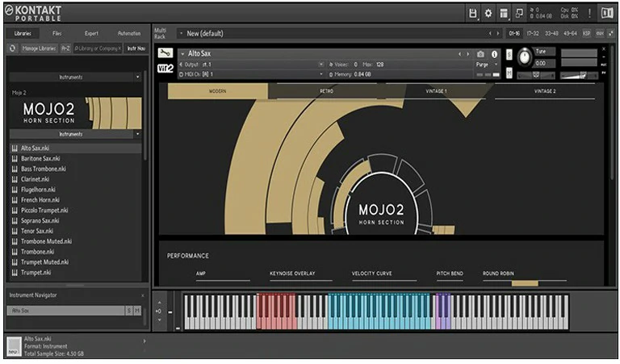620x364 pixels.
Task: Click piano icon beside Clarinet.nki
Action: pos(15,179)
